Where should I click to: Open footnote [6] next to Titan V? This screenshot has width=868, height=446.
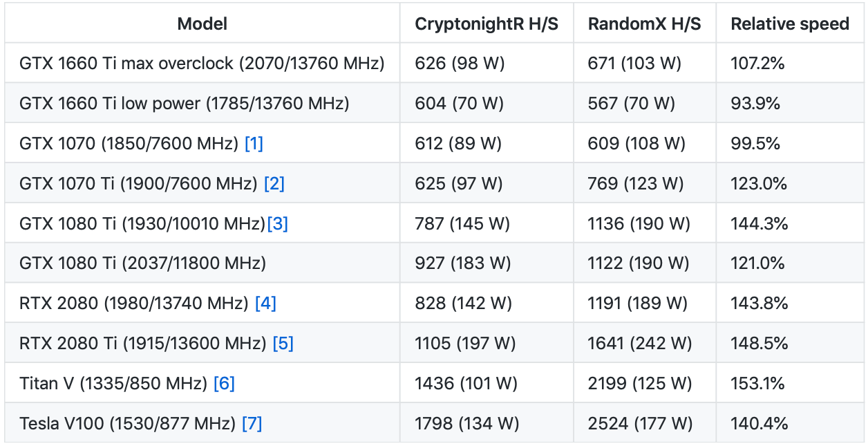[x=224, y=383]
